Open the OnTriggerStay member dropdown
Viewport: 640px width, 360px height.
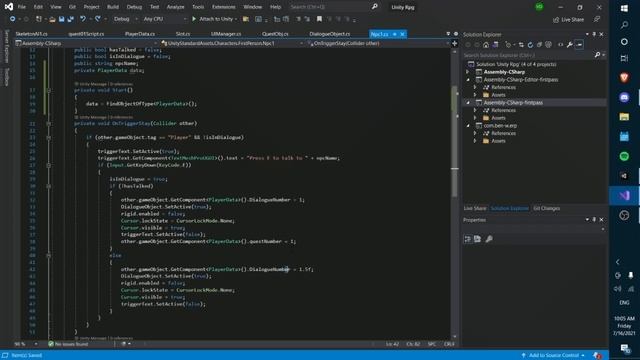378,43
